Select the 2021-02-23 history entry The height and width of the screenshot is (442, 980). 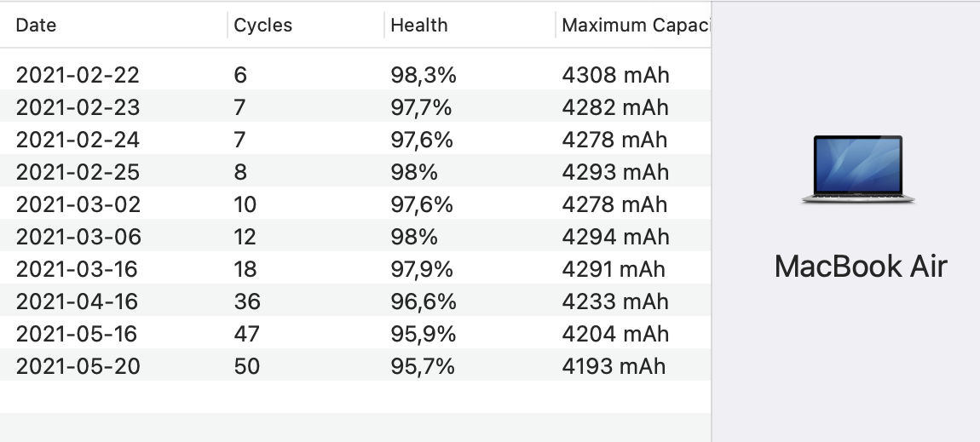tap(78, 107)
